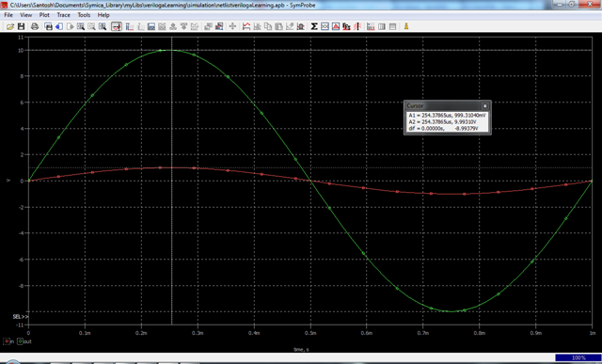Open the File menu
Screen dimensions: 602x364
pos(8,15)
